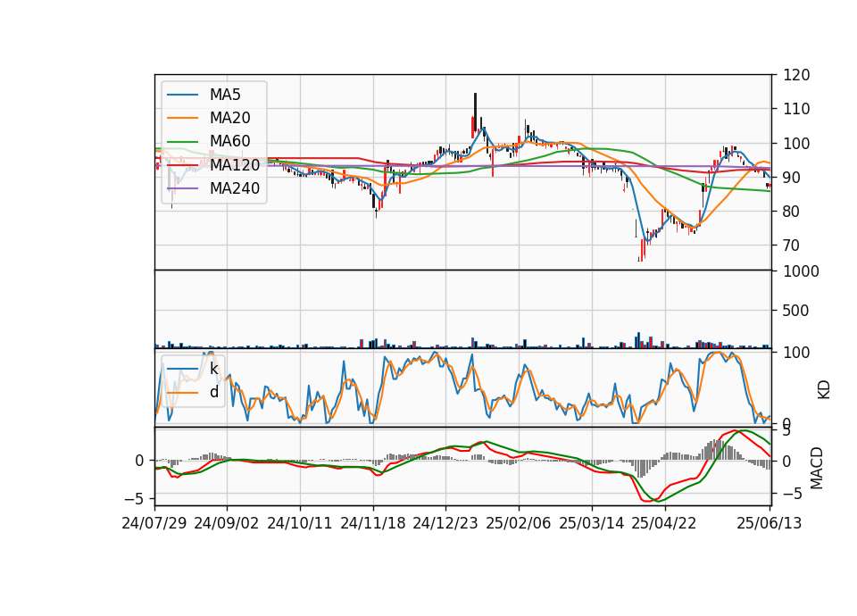Click the 24/10/11 date label
Image resolution: width=857 pixels, height=616 pixels.
300,523
